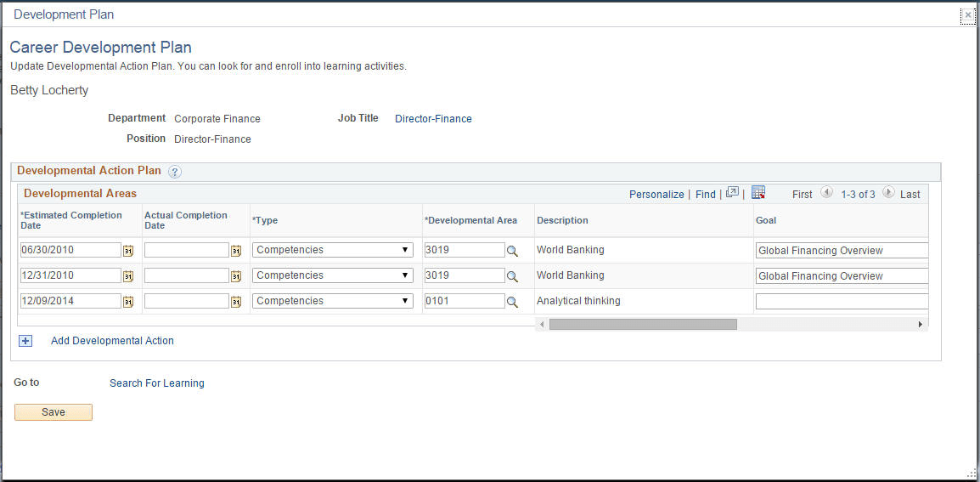Click the Goal column header
Image resolution: width=980 pixels, height=482 pixels.
click(x=766, y=220)
